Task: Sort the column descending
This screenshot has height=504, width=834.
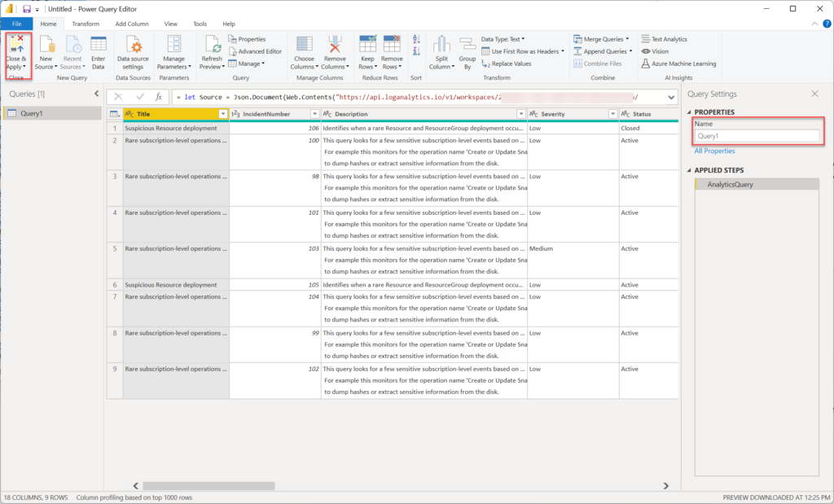Action: pos(416,51)
